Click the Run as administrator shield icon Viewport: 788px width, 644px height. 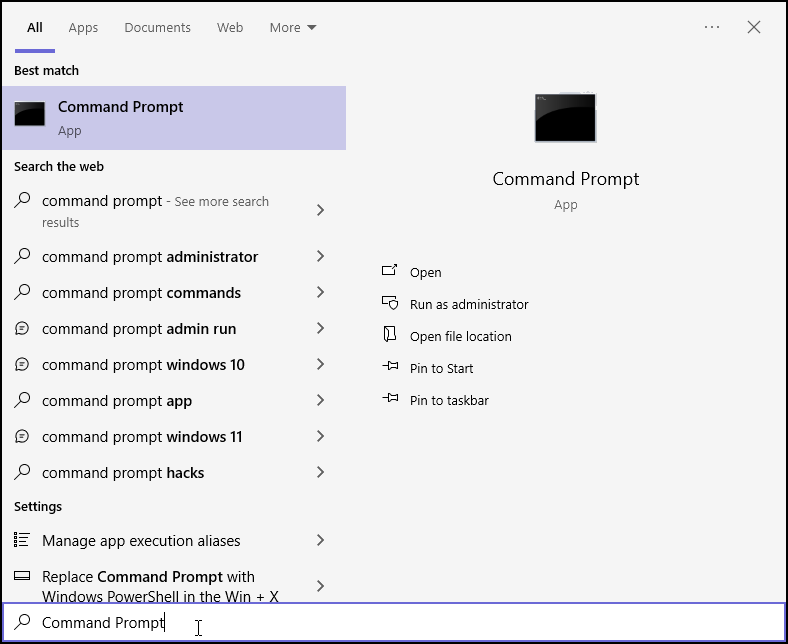(x=390, y=304)
